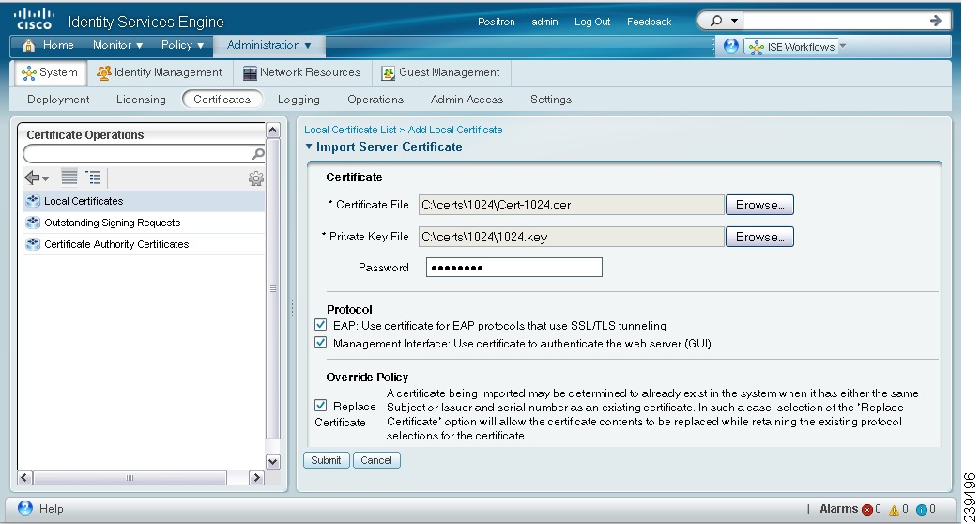Click the left panel scroll right arrow
This screenshot has width=980, height=524.
(256, 478)
